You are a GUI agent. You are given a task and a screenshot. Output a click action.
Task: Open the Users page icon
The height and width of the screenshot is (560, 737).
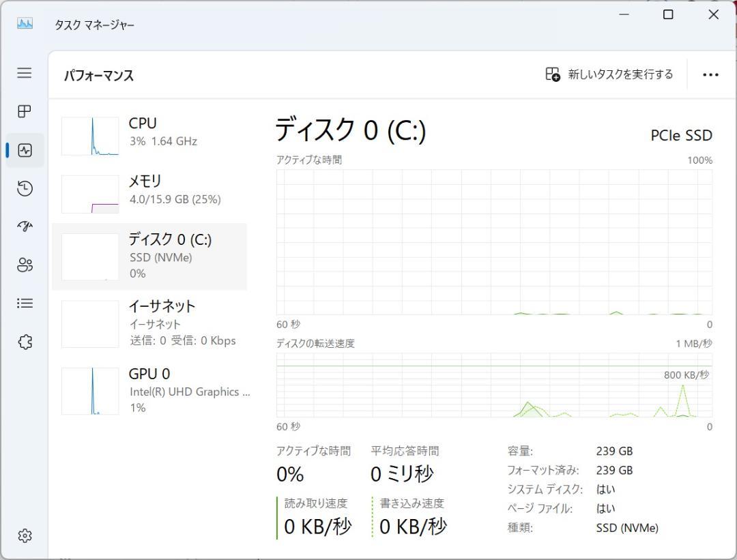point(25,265)
